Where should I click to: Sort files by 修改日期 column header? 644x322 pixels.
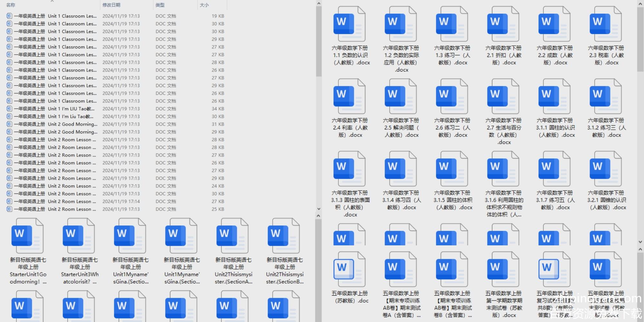[111, 5]
